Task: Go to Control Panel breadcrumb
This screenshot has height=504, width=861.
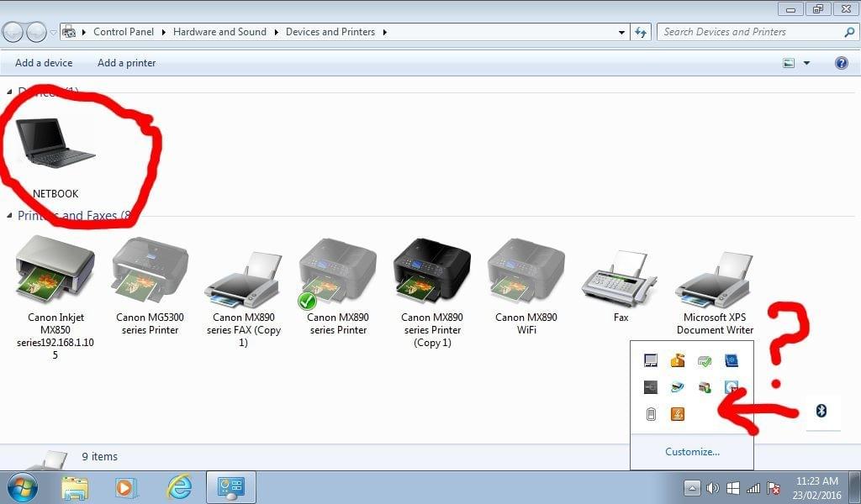Action: [x=124, y=32]
